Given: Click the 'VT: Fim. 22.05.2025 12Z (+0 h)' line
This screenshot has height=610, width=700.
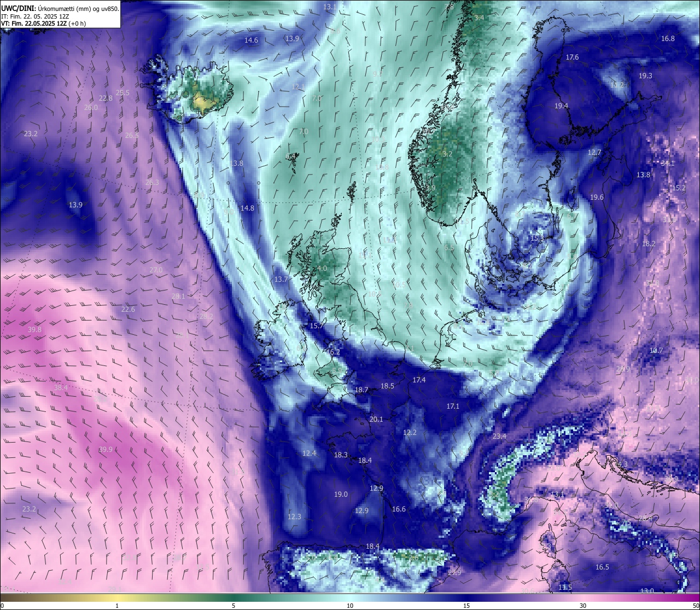Looking at the screenshot, I should tap(43, 24).
